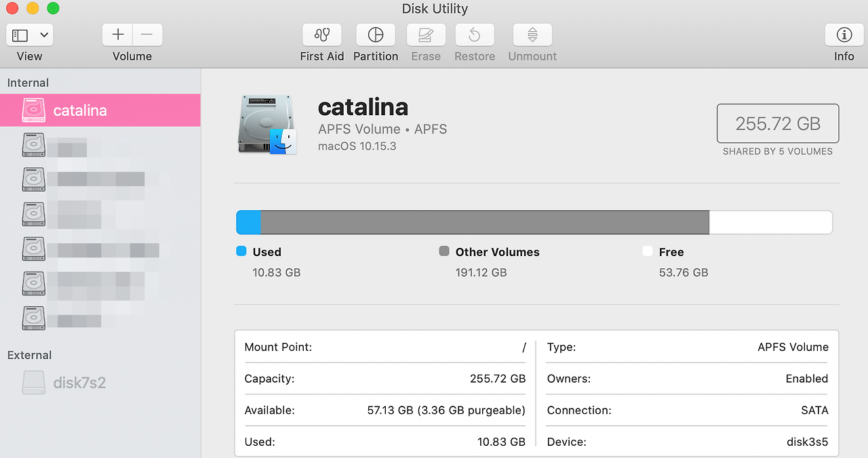Open the View sidebar menu button
This screenshot has height=458, width=868.
pyautogui.click(x=29, y=35)
